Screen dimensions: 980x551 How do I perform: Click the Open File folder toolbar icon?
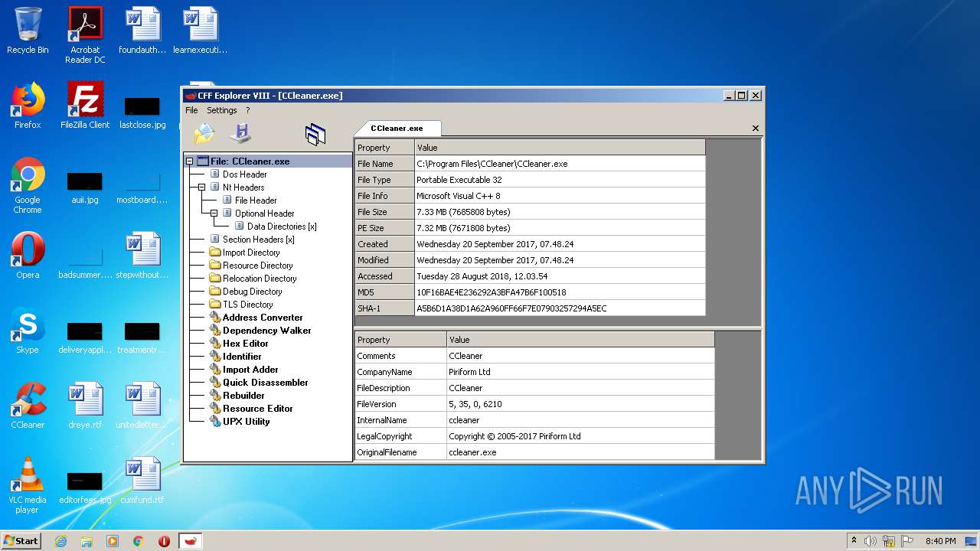[x=204, y=134]
